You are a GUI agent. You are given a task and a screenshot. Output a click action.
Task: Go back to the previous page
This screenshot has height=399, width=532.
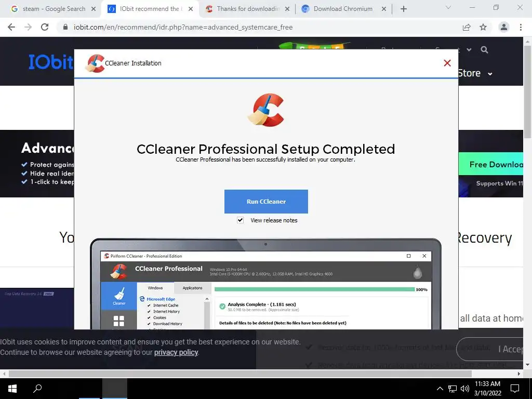click(x=11, y=27)
